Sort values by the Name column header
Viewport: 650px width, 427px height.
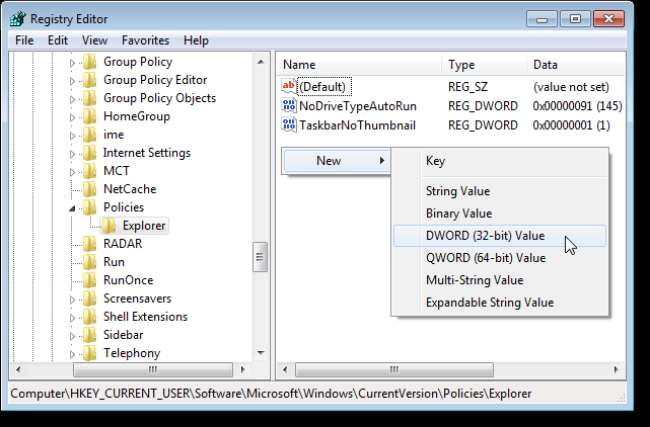[359, 65]
